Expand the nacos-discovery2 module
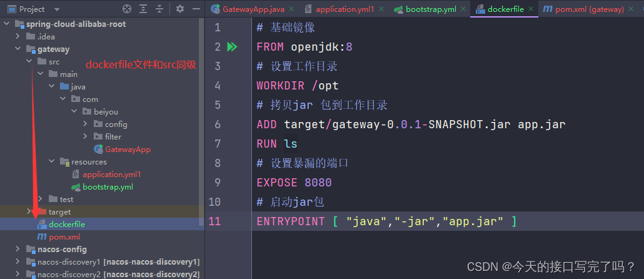The width and height of the screenshot is (644, 279). pos(18,274)
